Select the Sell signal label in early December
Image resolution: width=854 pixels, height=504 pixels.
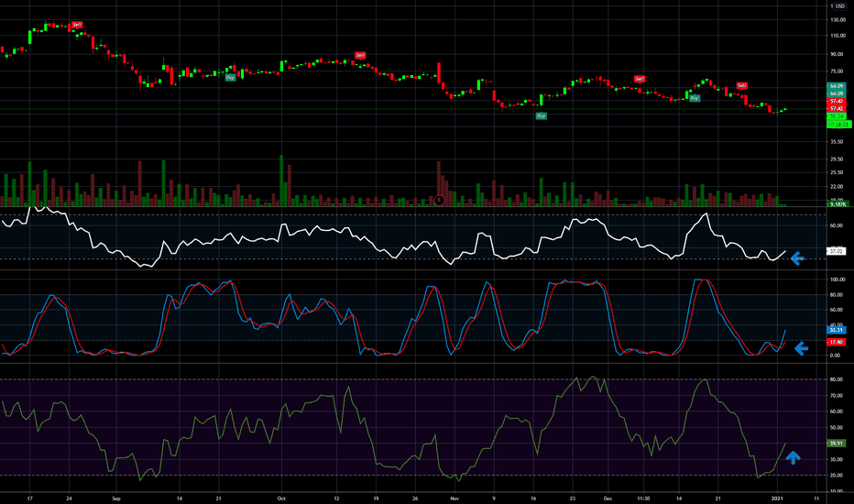click(640, 79)
